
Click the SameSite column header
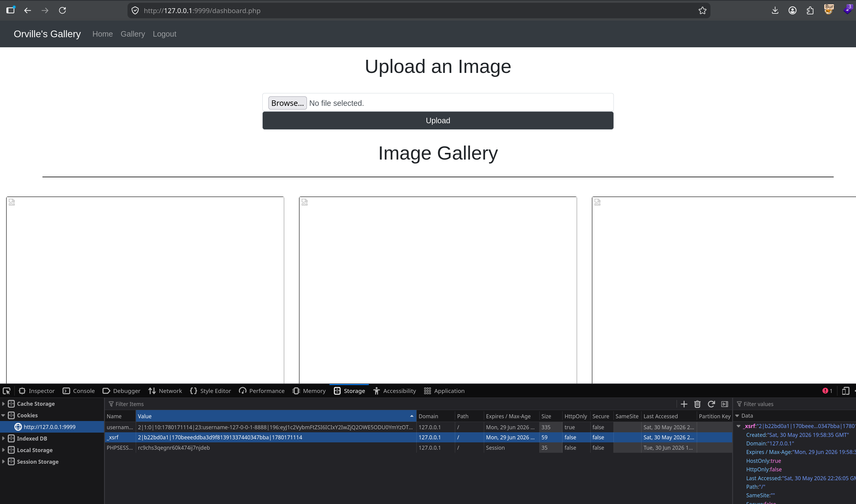coord(627,416)
